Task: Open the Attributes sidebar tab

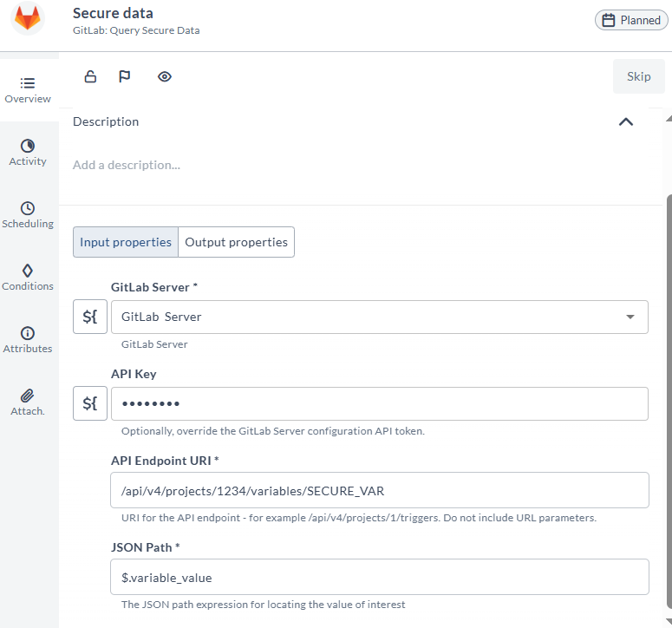Action: pos(28,340)
